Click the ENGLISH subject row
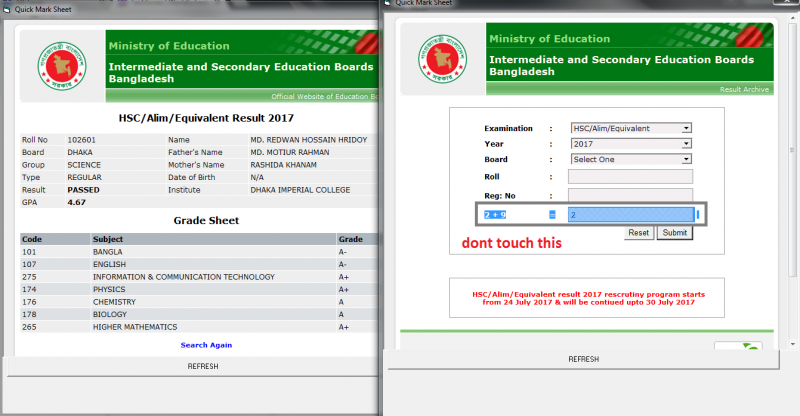Screen dimensions: 800x416 click(199, 264)
